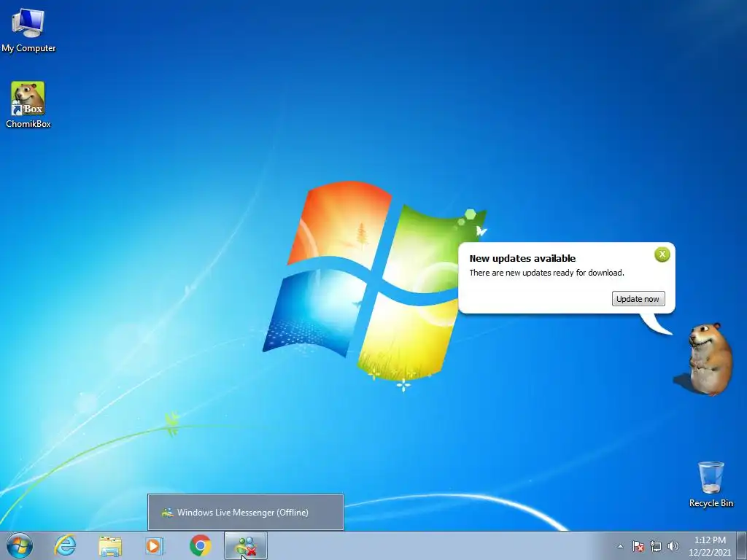Click the network status tray icon
Screen dimensions: 747x560
(656, 546)
